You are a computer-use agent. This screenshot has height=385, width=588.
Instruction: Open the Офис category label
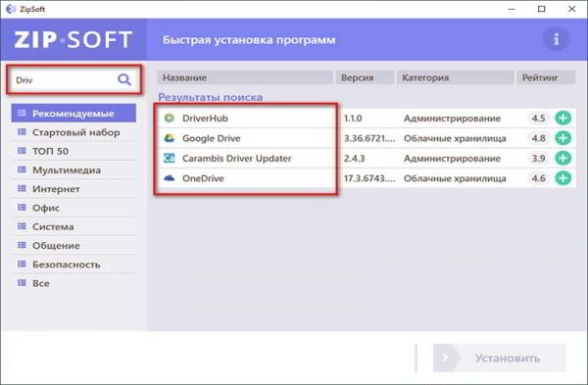[46, 208]
